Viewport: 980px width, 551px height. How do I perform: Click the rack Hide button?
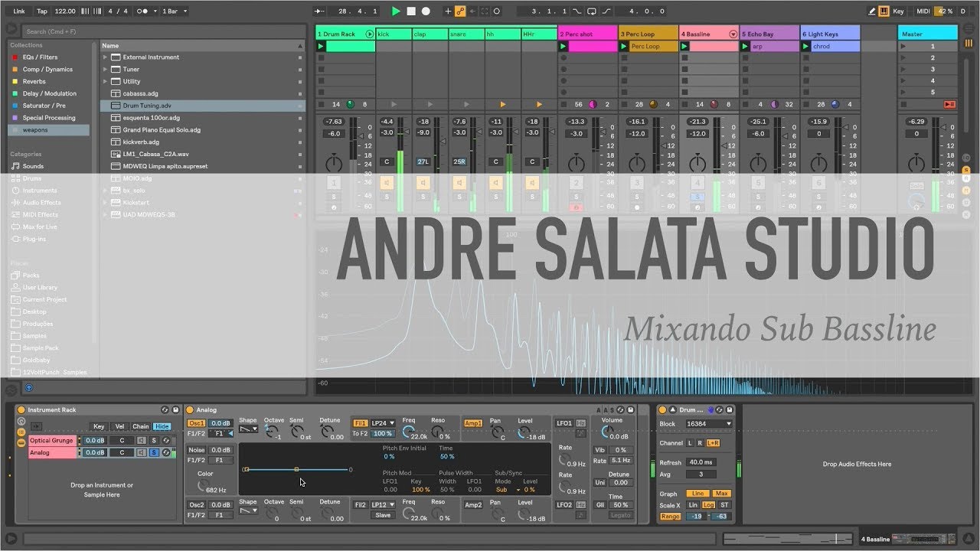pyautogui.click(x=162, y=426)
